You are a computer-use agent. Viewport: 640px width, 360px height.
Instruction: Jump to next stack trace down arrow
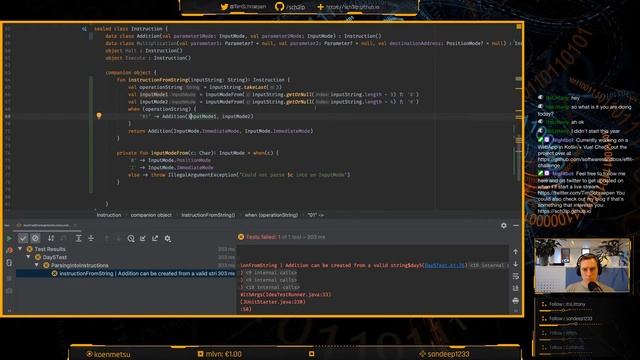pos(516,264)
